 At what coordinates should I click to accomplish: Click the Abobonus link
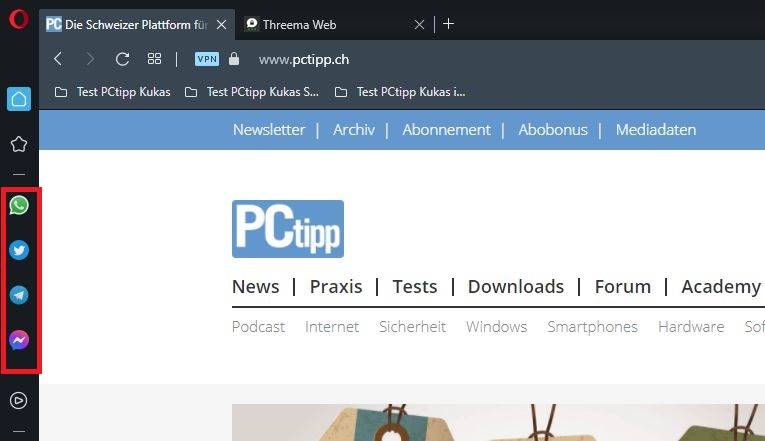[x=553, y=130]
